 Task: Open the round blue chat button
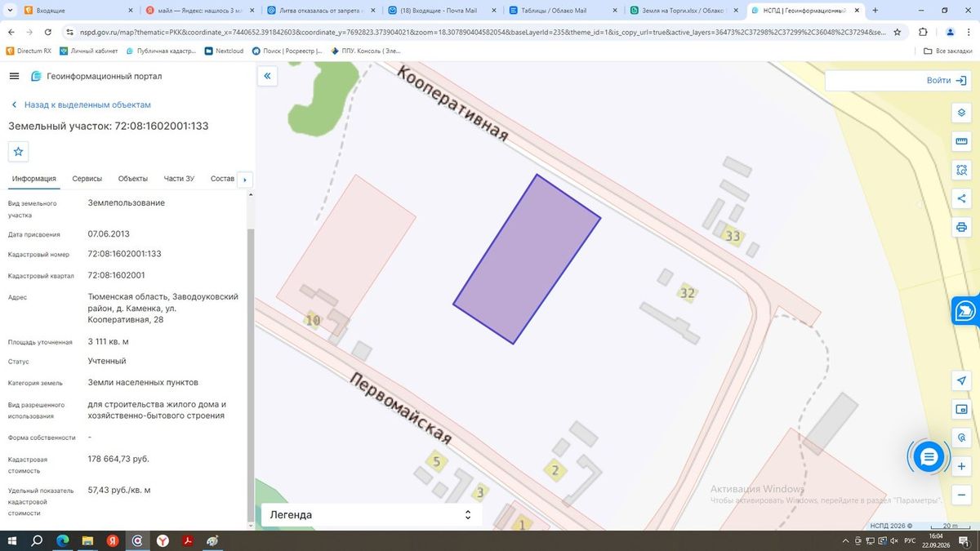(x=929, y=457)
